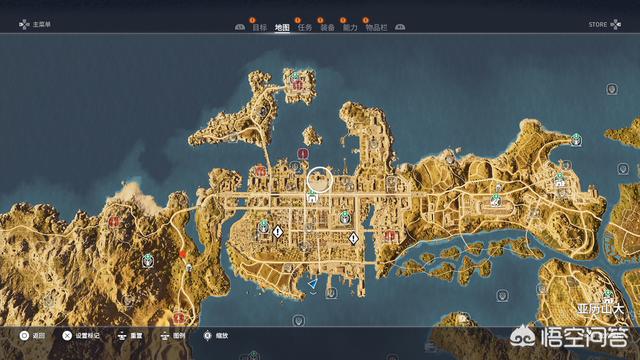Open the 能力 (Abilities) tab
Screen dimensions: 640x360
pos(350,27)
